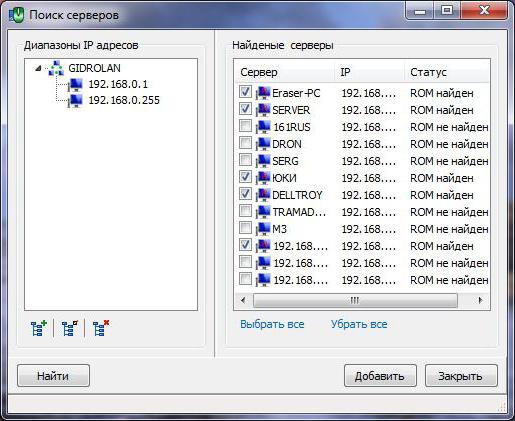Click the Убрать все link
515x421 pixels.
click(x=359, y=324)
